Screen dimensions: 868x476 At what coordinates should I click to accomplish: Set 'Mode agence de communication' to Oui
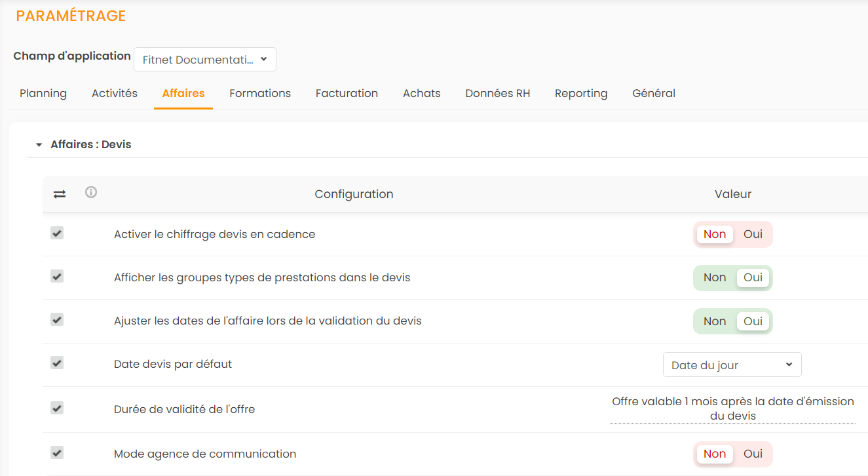point(753,454)
